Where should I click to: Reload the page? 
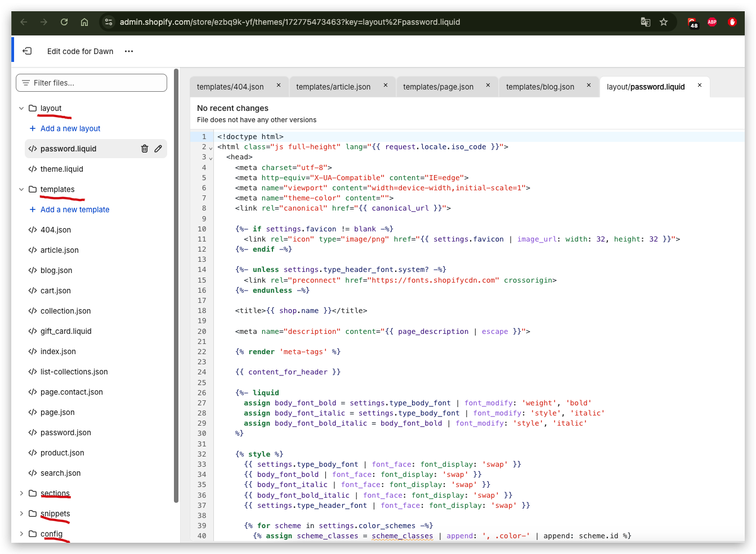point(64,22)
